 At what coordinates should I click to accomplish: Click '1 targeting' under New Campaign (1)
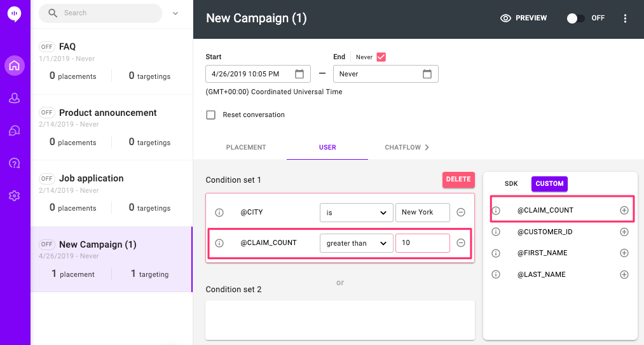coord(150,274)
